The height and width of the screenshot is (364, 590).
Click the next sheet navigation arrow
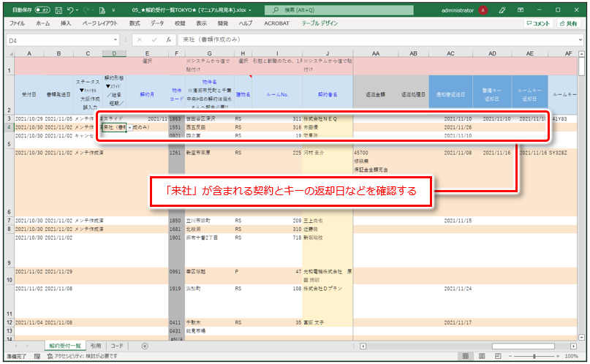[27, 346]
